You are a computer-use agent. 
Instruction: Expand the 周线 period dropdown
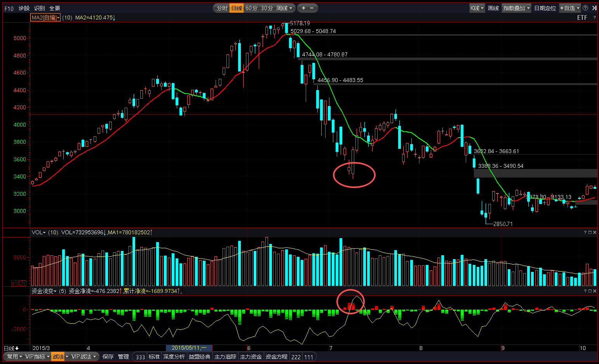click(x=284, y=8)
